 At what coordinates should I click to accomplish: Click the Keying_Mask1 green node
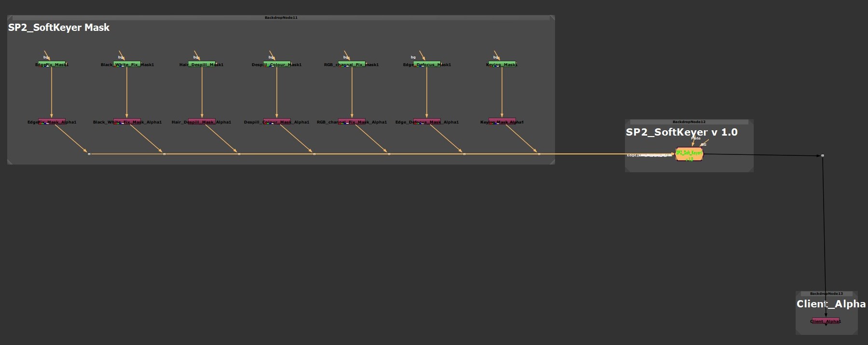click(502, 64)
